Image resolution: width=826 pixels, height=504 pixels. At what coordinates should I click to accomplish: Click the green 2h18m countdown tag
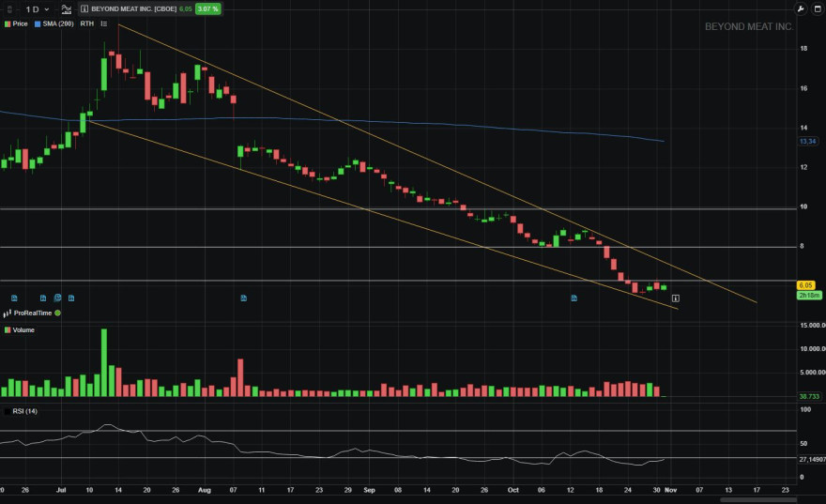[x=809, y=296]
